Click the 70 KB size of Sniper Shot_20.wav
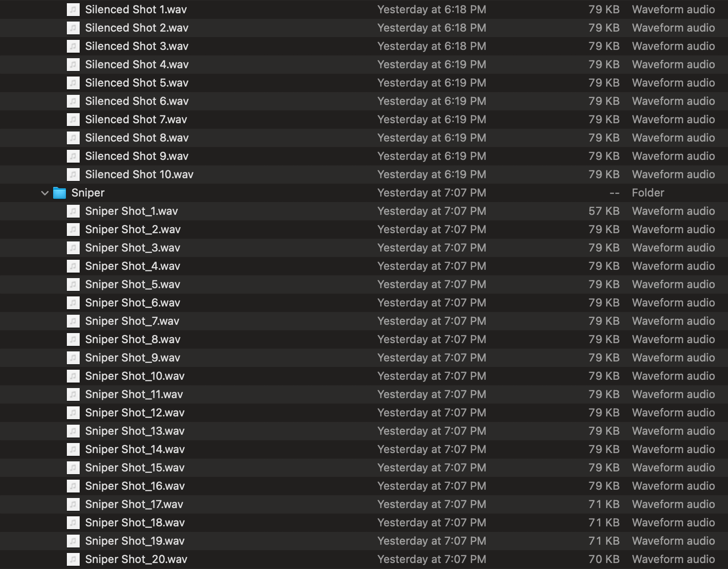The width and height of the screenshot is (728, 569). pos(603,559)
